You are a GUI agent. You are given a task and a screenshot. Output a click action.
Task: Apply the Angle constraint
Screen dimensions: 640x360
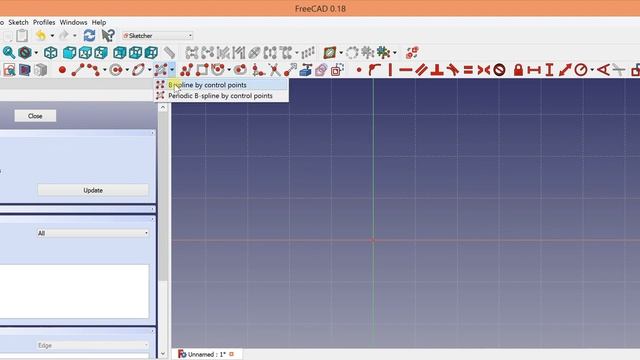point(603,70)
